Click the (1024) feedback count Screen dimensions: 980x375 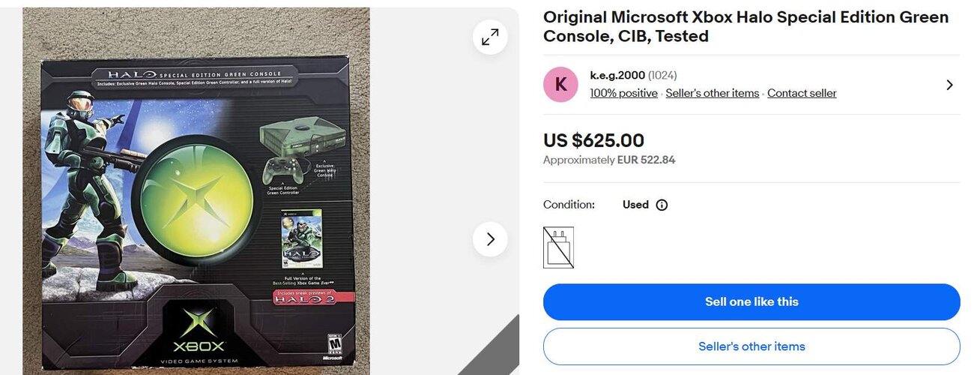(x=662, y=75)
